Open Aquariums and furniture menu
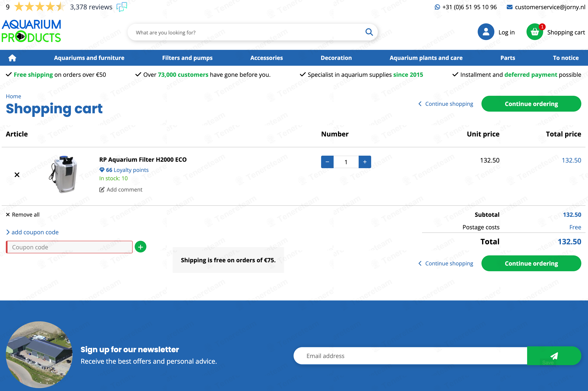588x391 pixels. (x=89, y=58)
